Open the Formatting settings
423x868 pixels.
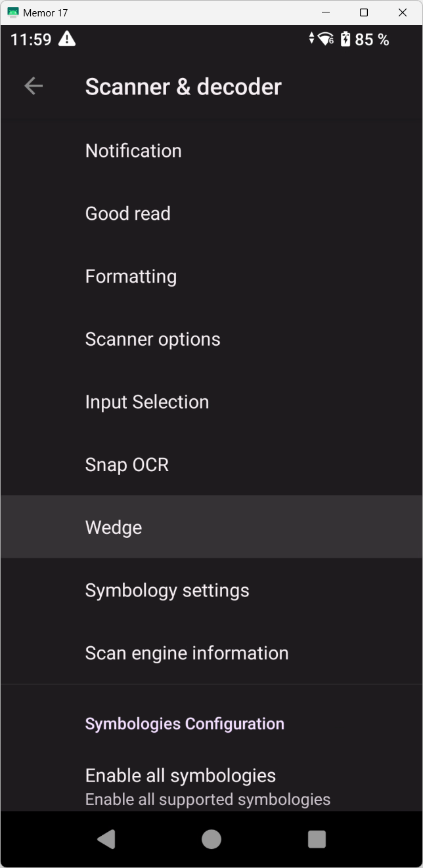(x=131, y=276)
